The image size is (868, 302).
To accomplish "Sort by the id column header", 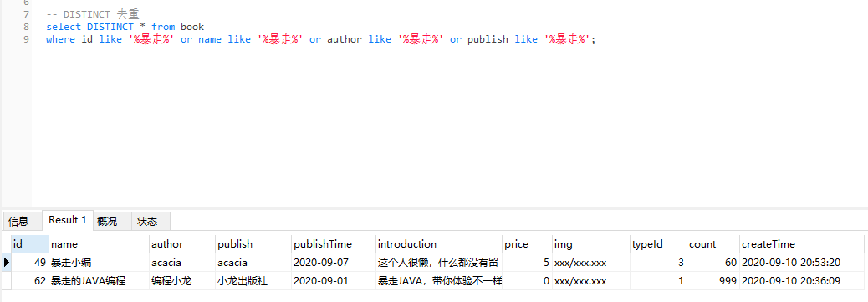I will (30, 243).
